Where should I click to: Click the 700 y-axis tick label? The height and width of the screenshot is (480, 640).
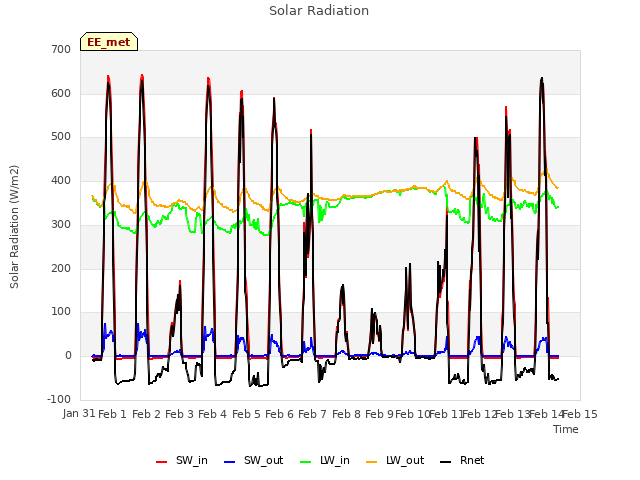(61, 49)
